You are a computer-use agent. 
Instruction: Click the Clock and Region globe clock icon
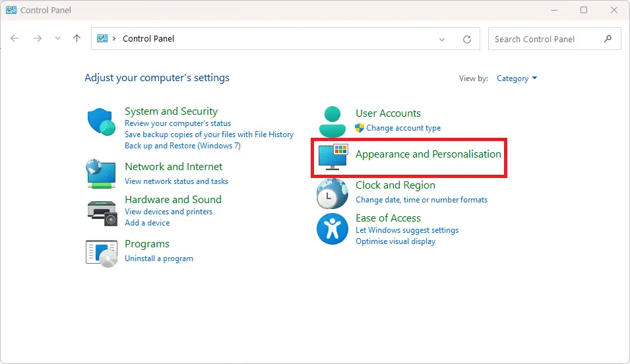click(x=332, y=194)
